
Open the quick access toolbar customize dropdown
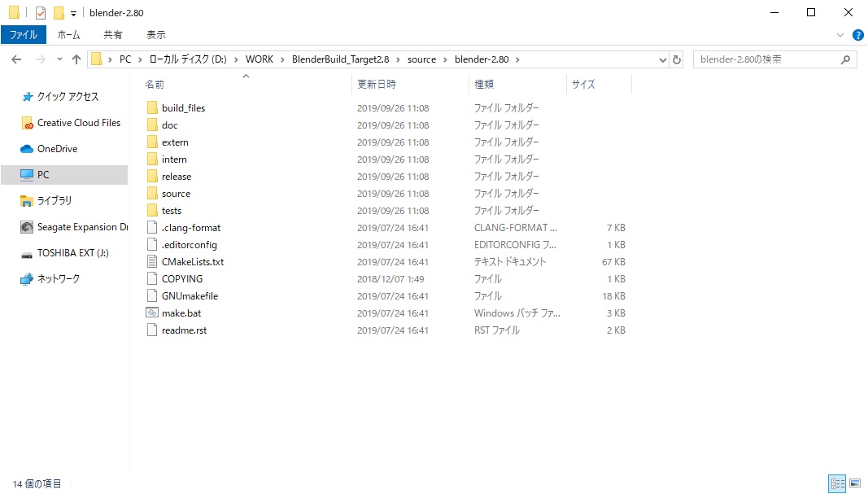click(73, 13)
